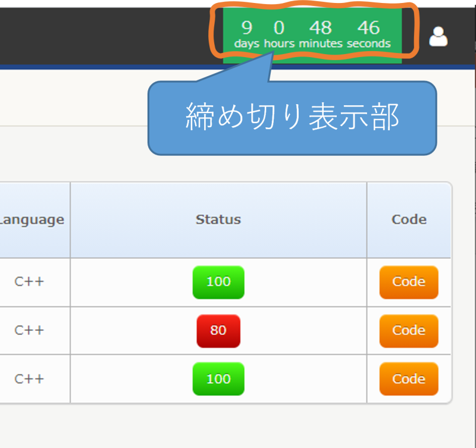Sort by the Language column header
The height and width of the screenshot is (448, 476).
click(x=32, y=220)
